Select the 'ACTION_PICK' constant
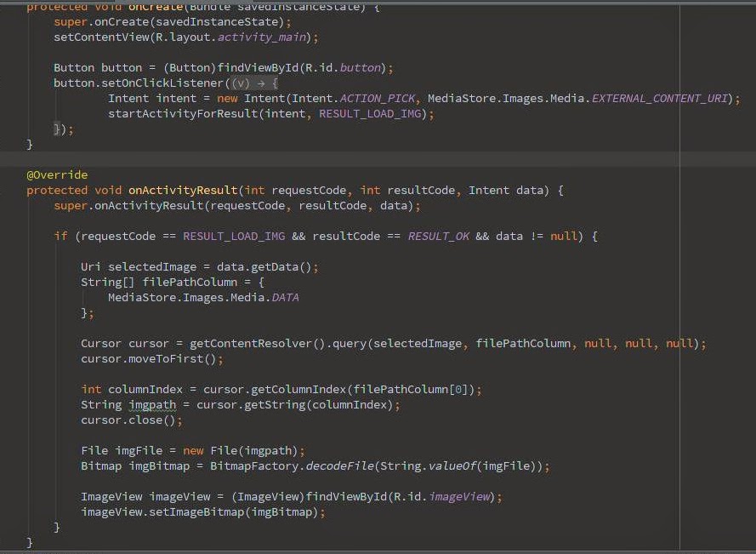 377,99
